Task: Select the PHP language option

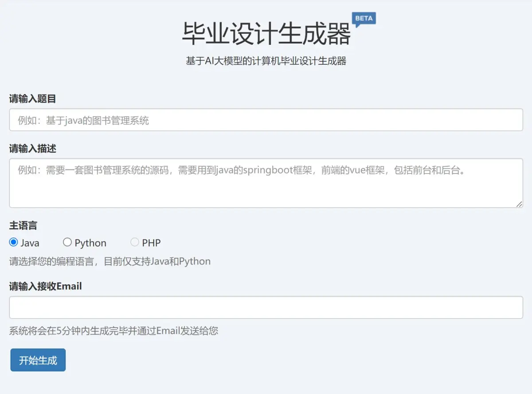Action: pyautogui.click(x=134, y=241)
